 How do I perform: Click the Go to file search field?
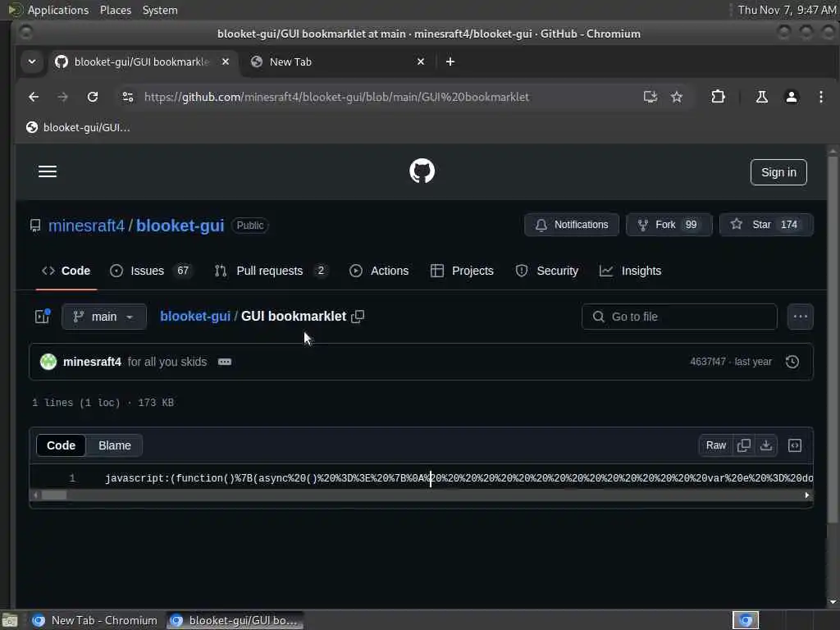679,317
